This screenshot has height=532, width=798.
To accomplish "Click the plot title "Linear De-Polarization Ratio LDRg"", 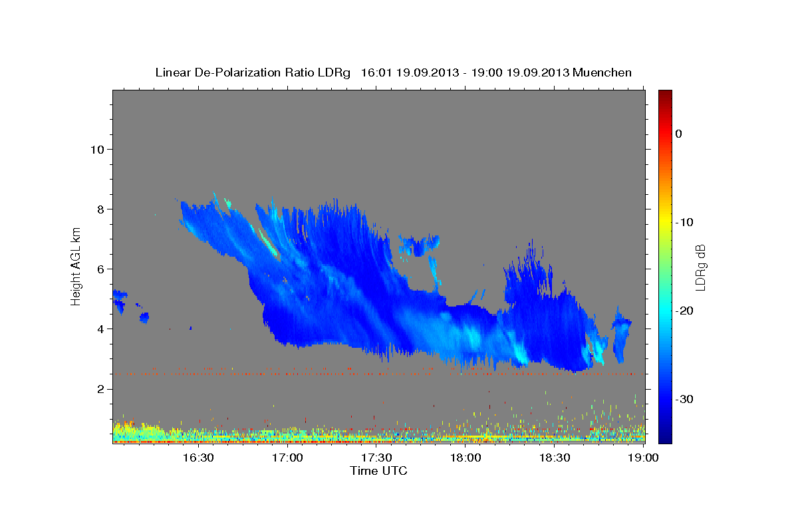I will coord(253,72).
